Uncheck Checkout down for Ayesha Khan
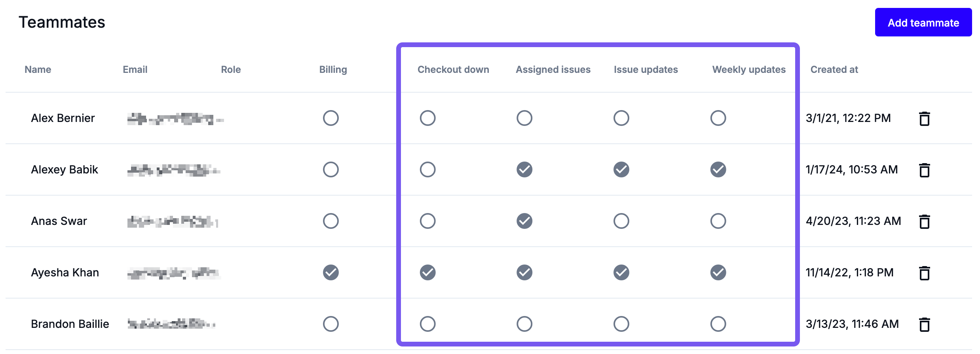Screen dimensions: 980x354 coord(427,272)
